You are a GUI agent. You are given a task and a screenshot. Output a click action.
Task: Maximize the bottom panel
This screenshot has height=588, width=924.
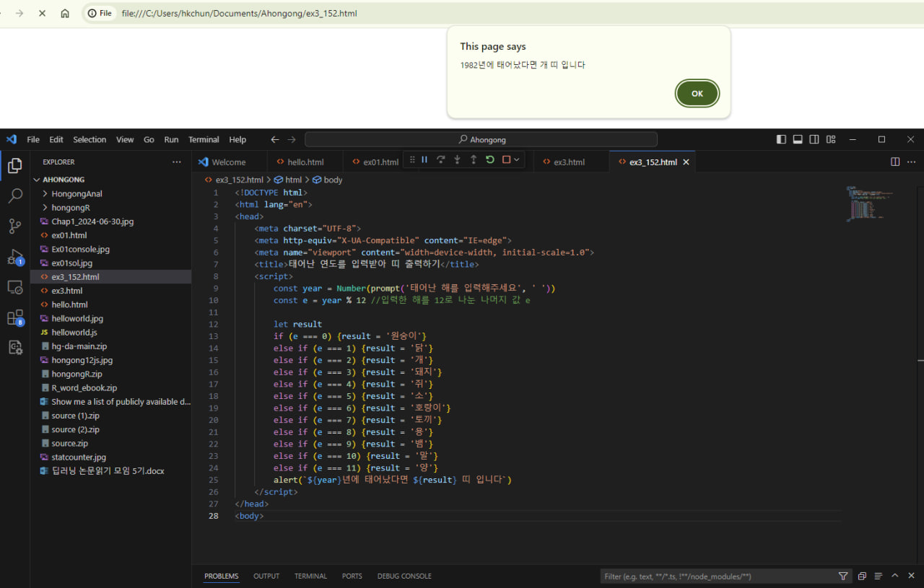pos(895,576)
